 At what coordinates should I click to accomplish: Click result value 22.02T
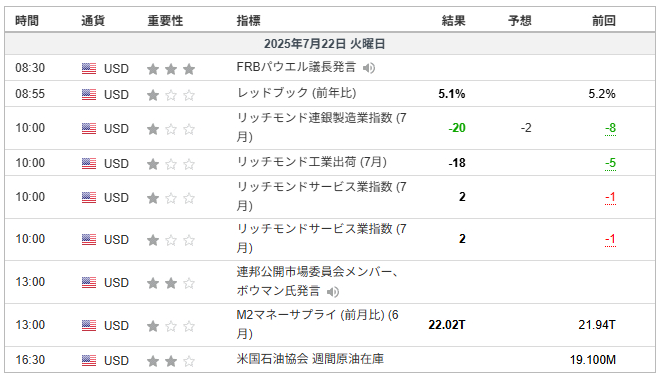(x=447, y=325)
